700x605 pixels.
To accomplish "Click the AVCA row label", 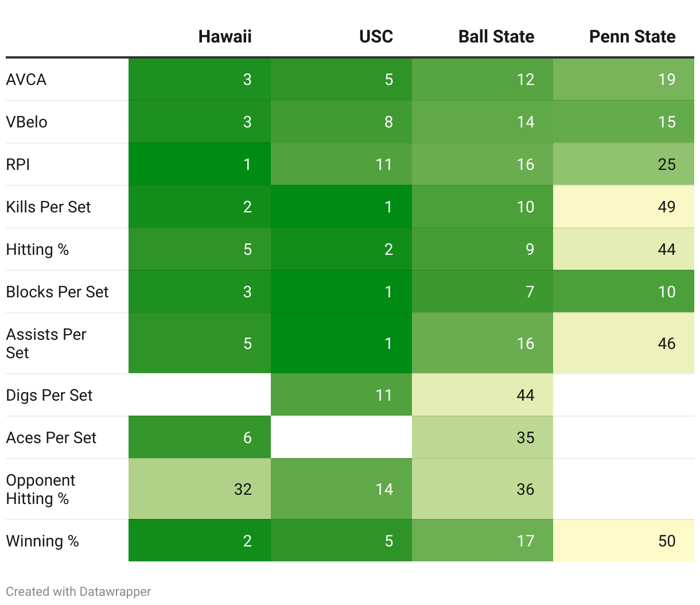I will (26, 79).
